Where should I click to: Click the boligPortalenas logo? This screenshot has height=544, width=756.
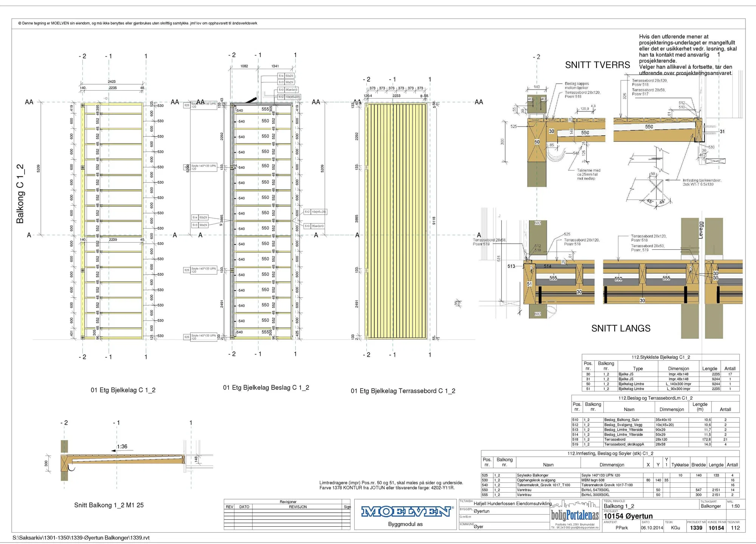575,515
